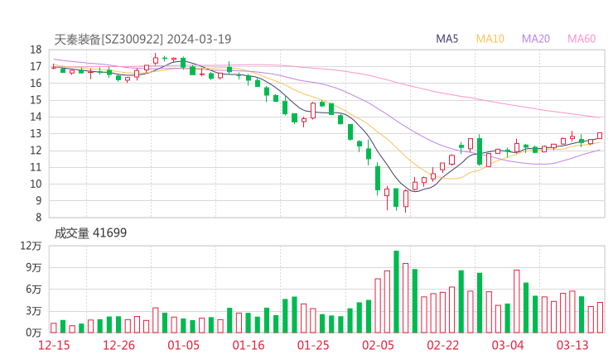Image resolution: width=613 pixels, height=364 pixels.
Task: Click the 02-22 date on the axis
Action: tap(443, 344)
